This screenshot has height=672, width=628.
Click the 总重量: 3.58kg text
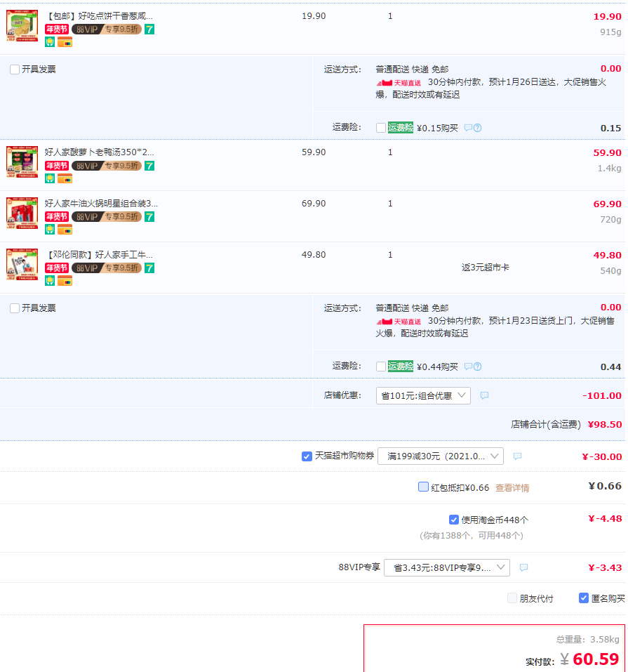588,640
